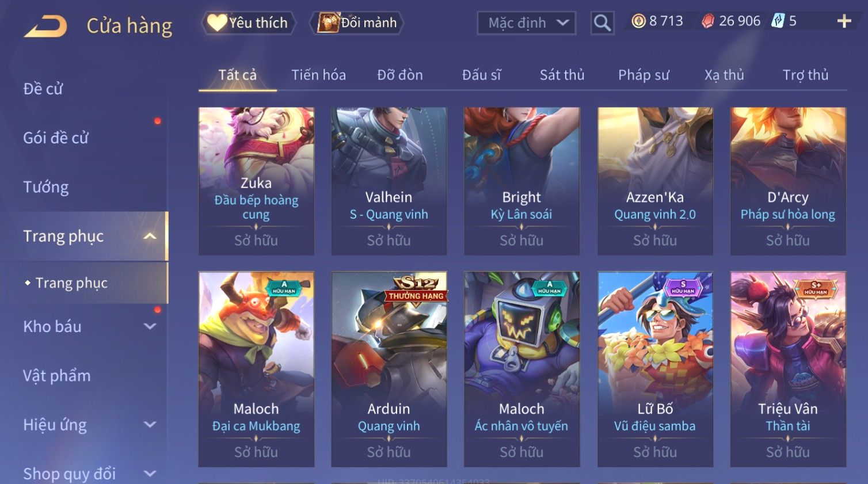
Task: Open the Đổi mảnh fragment exchange
Action: [x=357, y=23]
